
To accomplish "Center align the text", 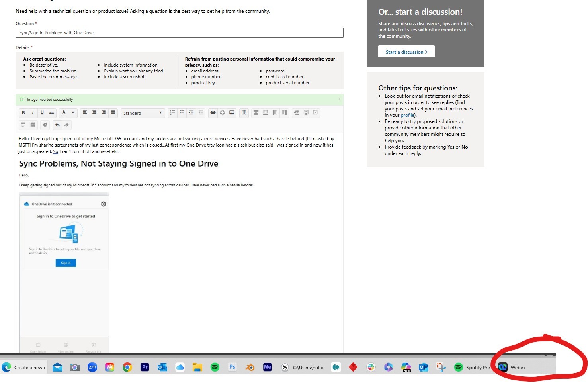I will (94, 113).
